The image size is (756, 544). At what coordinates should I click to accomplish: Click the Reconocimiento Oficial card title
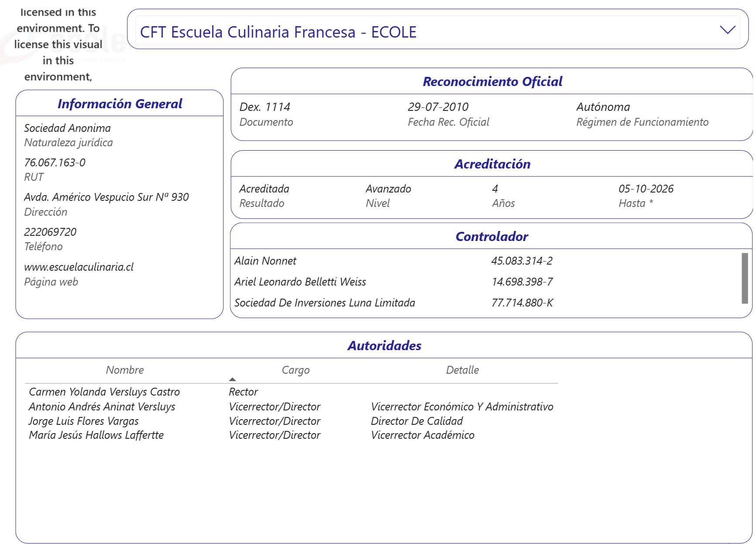coord(492,81)
